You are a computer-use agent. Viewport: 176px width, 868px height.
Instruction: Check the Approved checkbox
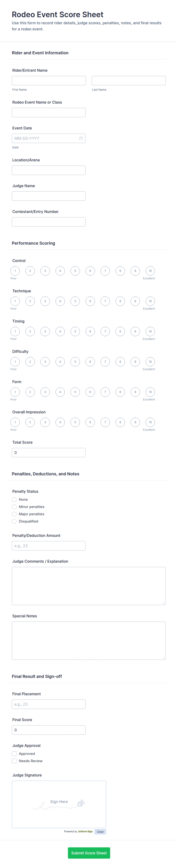click(14, 753)
